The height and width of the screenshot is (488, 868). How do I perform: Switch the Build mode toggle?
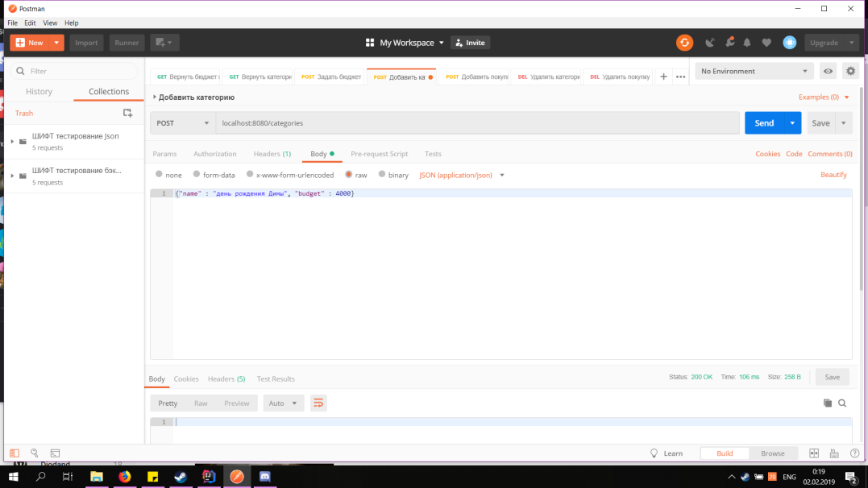pyautogui.click(x=724, y=453)
